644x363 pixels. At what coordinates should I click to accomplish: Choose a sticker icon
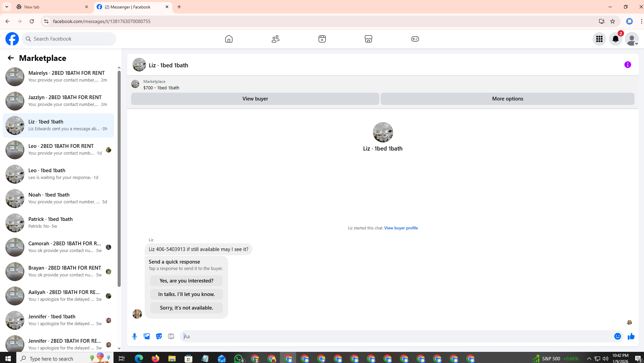tap(159, 336)
